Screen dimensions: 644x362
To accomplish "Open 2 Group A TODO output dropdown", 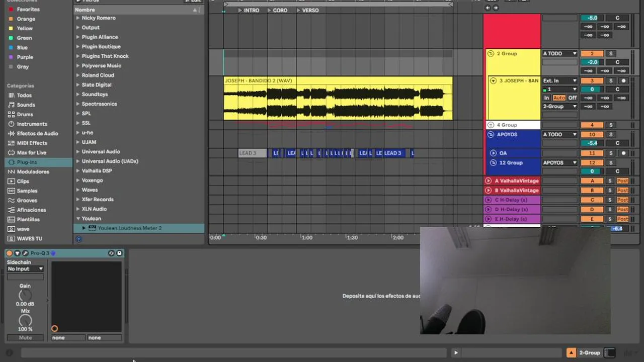I will coord(559,54).
